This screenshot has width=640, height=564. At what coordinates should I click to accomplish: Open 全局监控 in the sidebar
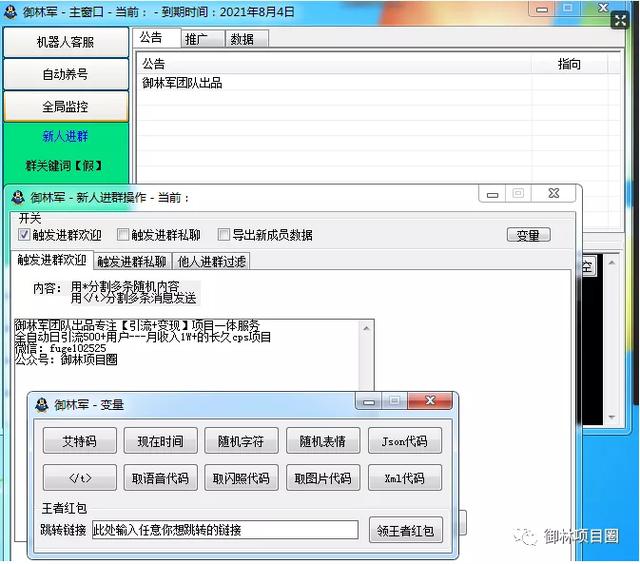(x=65, y=106)
